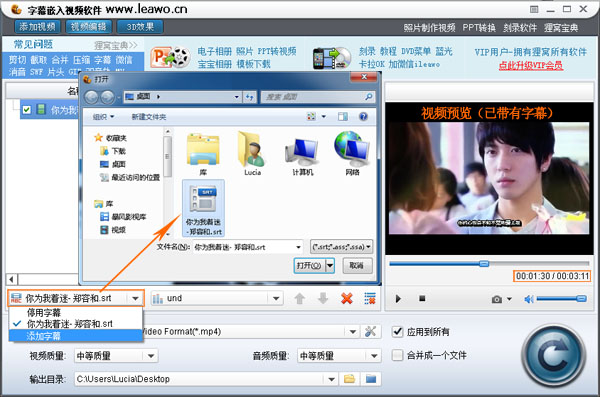Toggle preview pane icon in Open dialog
600x397 pixels.
(342, 116)
